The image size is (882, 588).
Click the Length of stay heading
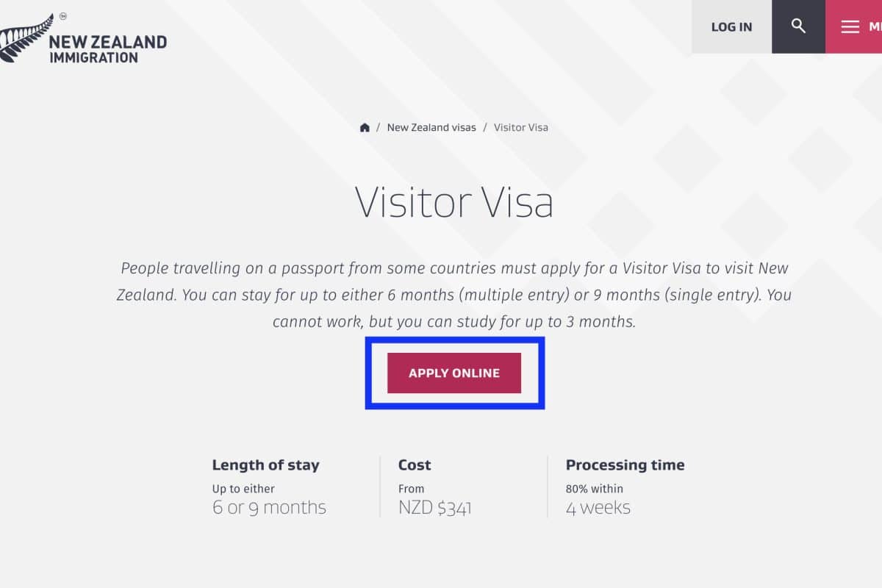[x=265, y=465]
